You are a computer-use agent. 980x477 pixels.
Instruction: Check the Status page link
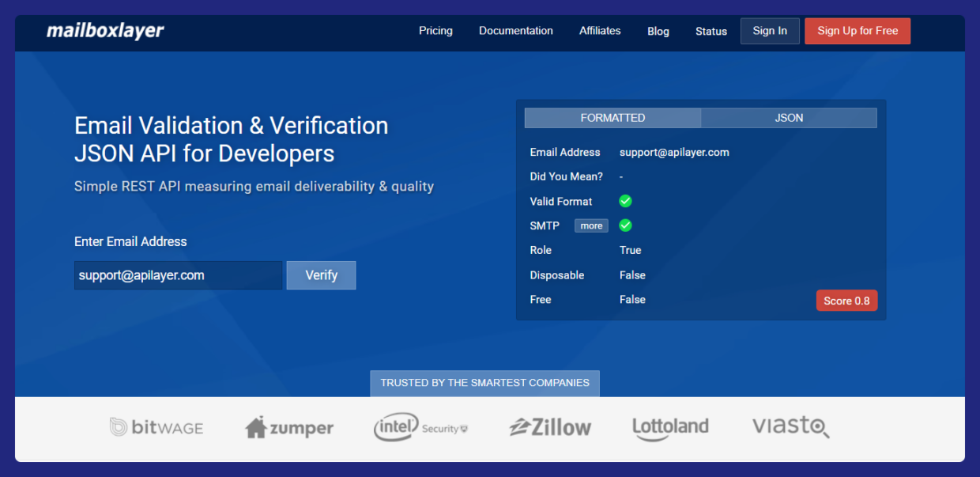pos(711,32)
